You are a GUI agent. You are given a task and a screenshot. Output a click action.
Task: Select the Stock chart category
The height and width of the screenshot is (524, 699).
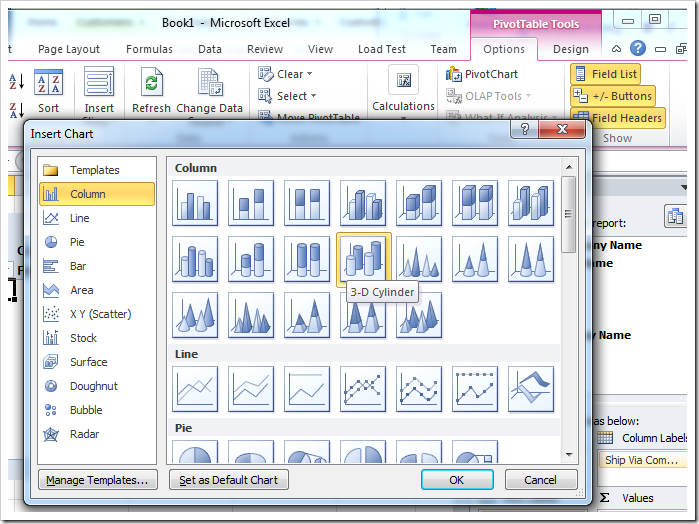[97, 338]
